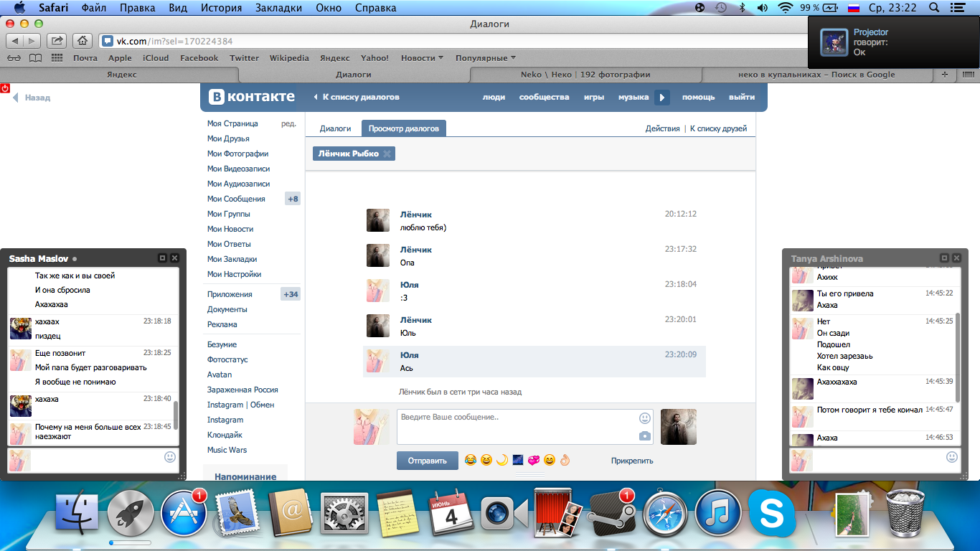Image resolution: width=980 pixels, height=551 pixels.
Task: Open Мои Друзья in the sidebar
Action: [228, 138]
